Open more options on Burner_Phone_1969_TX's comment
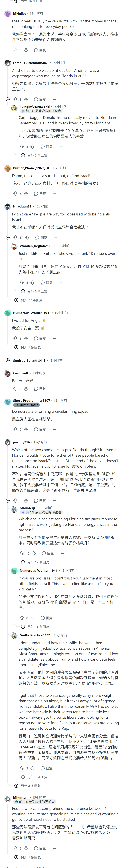The image size is (122, 868). click(54, 194)
